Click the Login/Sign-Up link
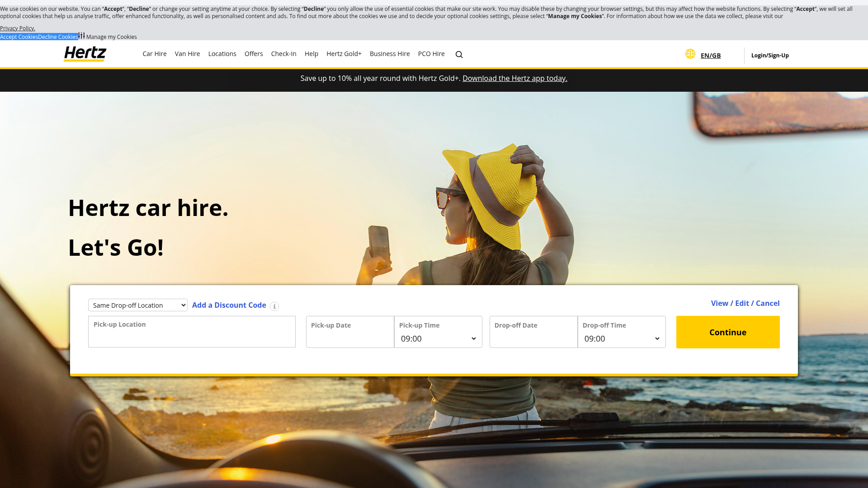Viewport: 868px width, 488px height. pyautogui.click(x=770, y=55)
